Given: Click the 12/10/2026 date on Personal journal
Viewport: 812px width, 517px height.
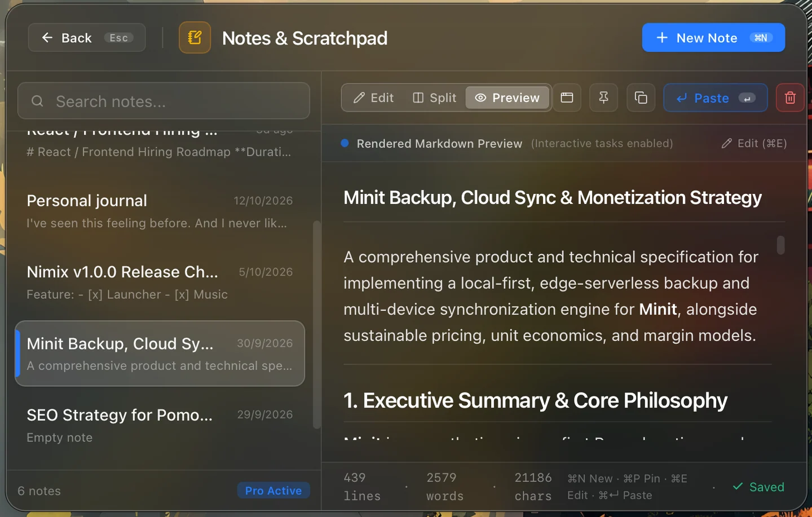Looking at the screenshot, I should point(263,201).
